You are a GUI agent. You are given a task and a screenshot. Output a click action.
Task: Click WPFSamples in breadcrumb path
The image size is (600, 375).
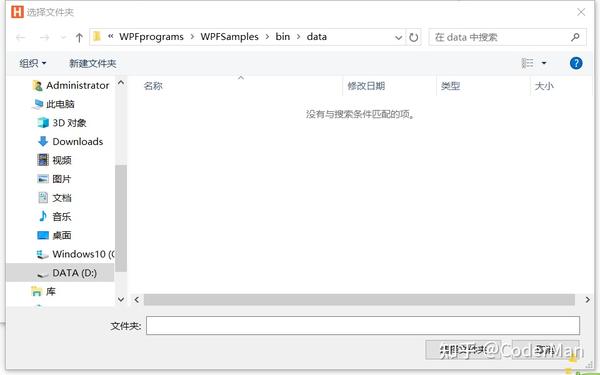point(229,37)
